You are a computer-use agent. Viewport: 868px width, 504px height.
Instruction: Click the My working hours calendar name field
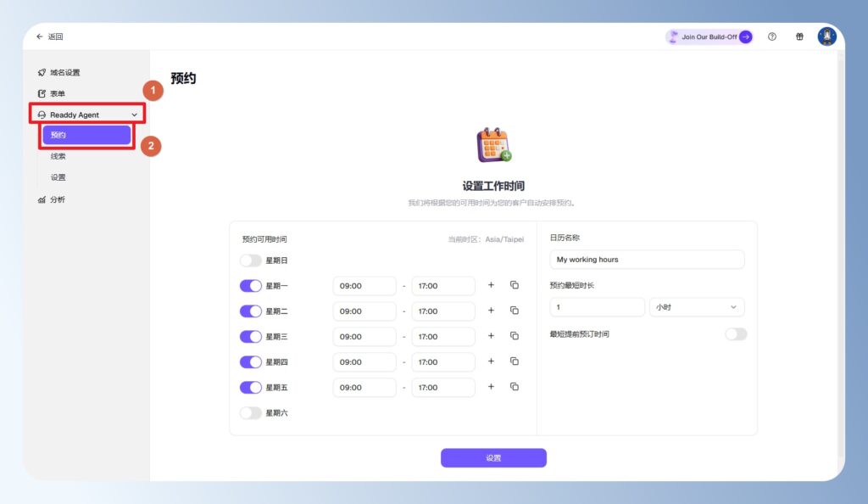(647, 260)
